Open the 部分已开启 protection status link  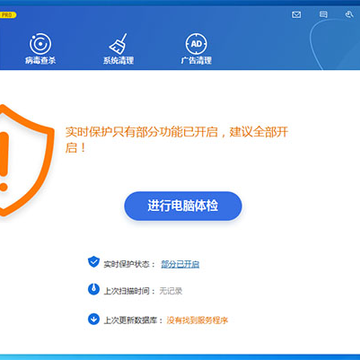[x=180, y=264]
